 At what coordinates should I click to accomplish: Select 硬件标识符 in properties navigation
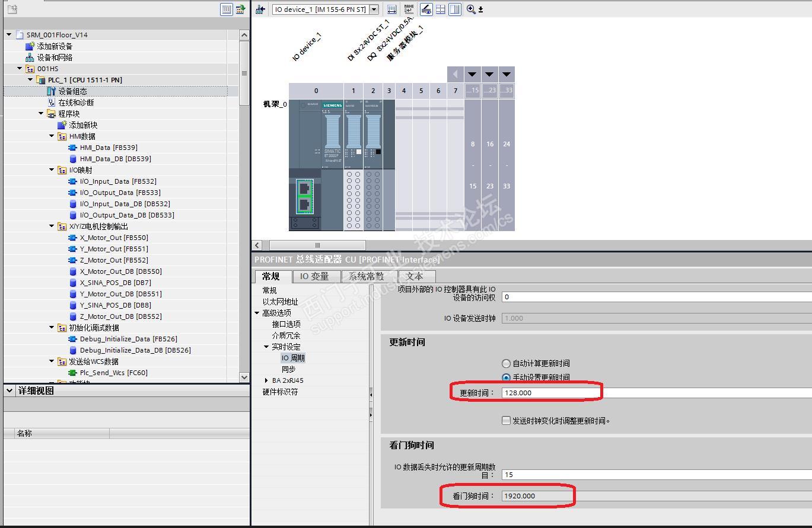pyautogui.click(x=281, y=392)
